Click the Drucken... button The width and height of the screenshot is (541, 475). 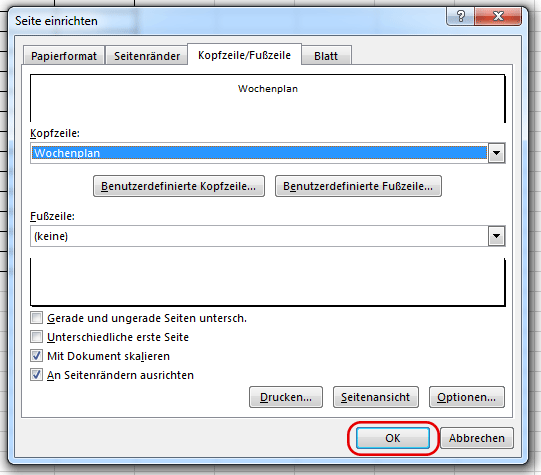286,397
